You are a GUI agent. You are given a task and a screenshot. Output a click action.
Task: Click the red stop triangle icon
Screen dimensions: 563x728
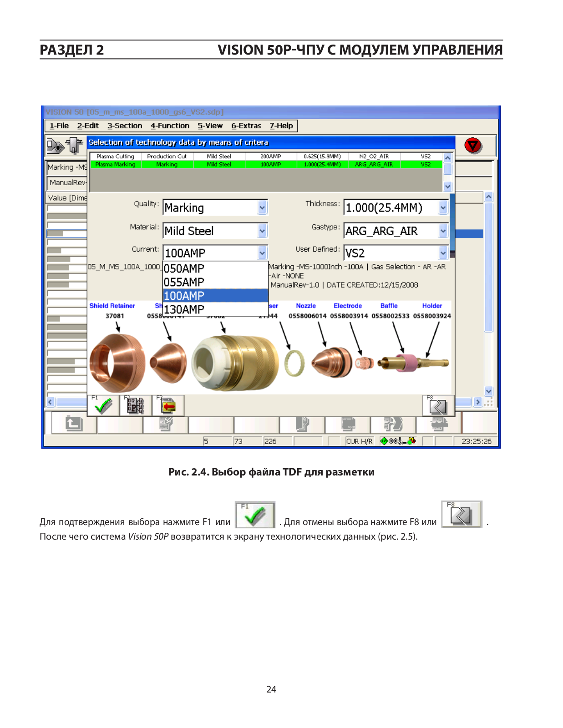473,146
